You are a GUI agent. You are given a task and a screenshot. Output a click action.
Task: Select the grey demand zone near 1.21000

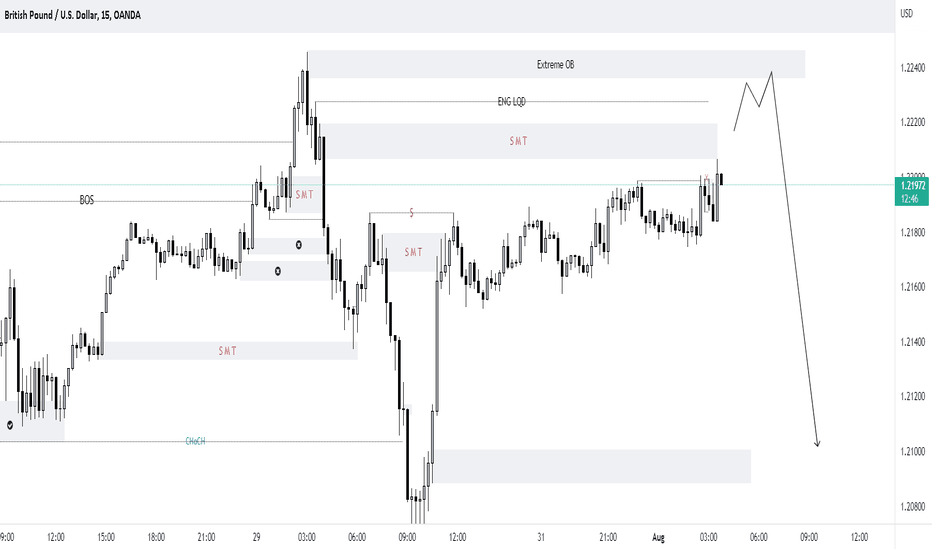pos(591,466)
